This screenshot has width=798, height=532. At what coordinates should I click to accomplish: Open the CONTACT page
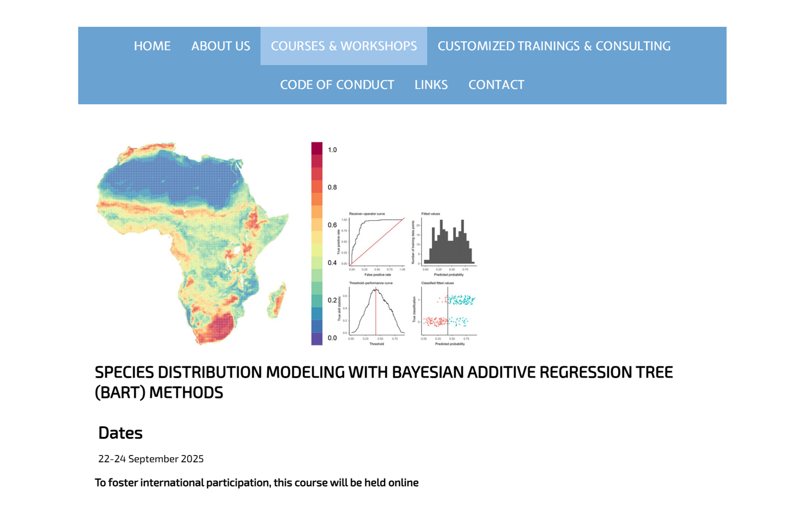click(496, 84)
